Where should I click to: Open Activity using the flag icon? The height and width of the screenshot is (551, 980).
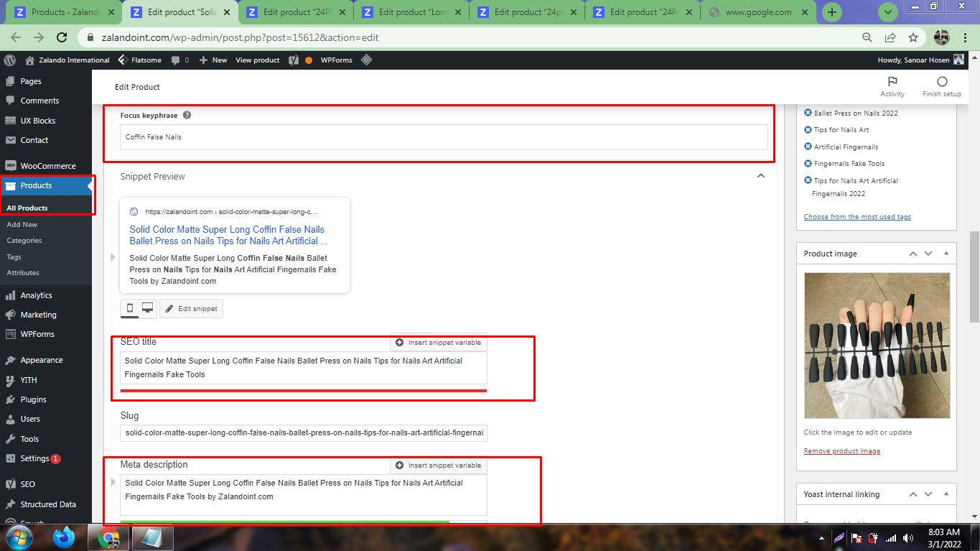(892, 85)
